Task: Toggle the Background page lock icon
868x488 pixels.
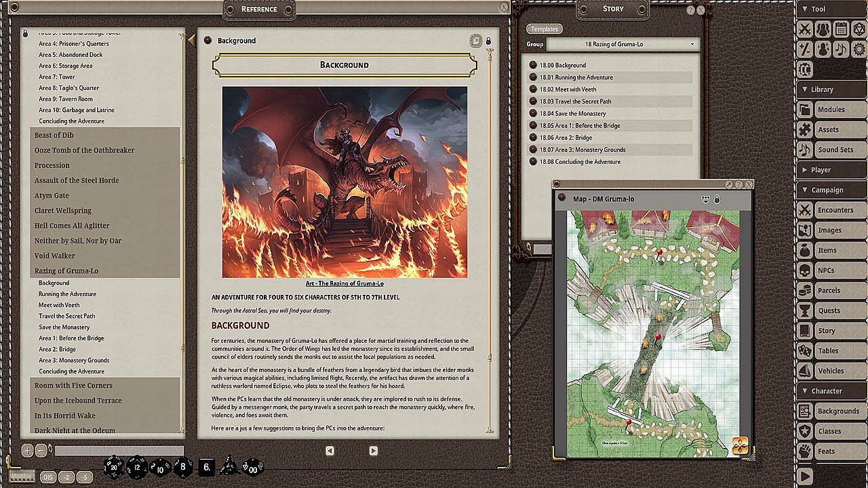Action: [488, 41]
